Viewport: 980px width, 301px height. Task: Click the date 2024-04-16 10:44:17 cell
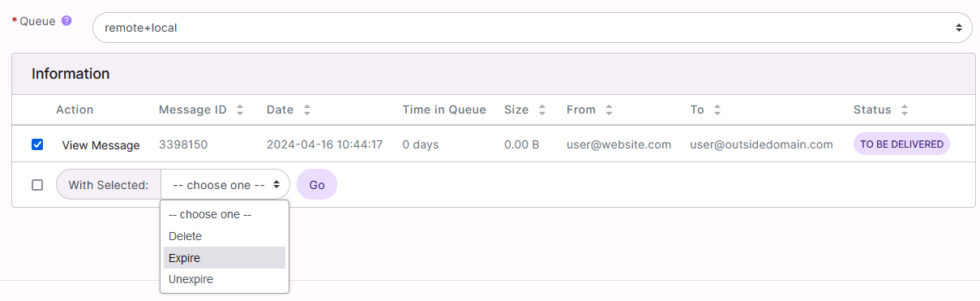coord(324,144)
